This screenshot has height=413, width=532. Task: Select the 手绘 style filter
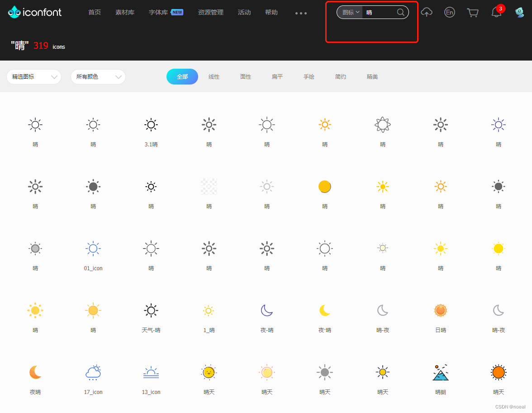309,76
